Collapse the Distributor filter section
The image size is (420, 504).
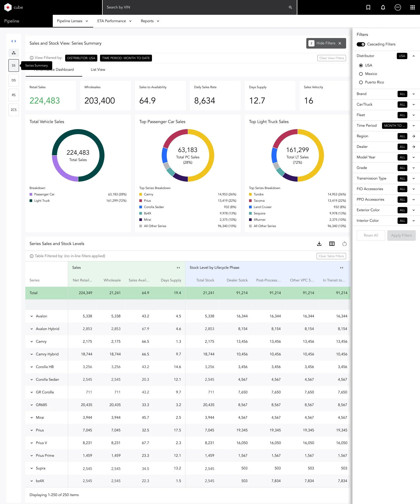click(414, 56)
